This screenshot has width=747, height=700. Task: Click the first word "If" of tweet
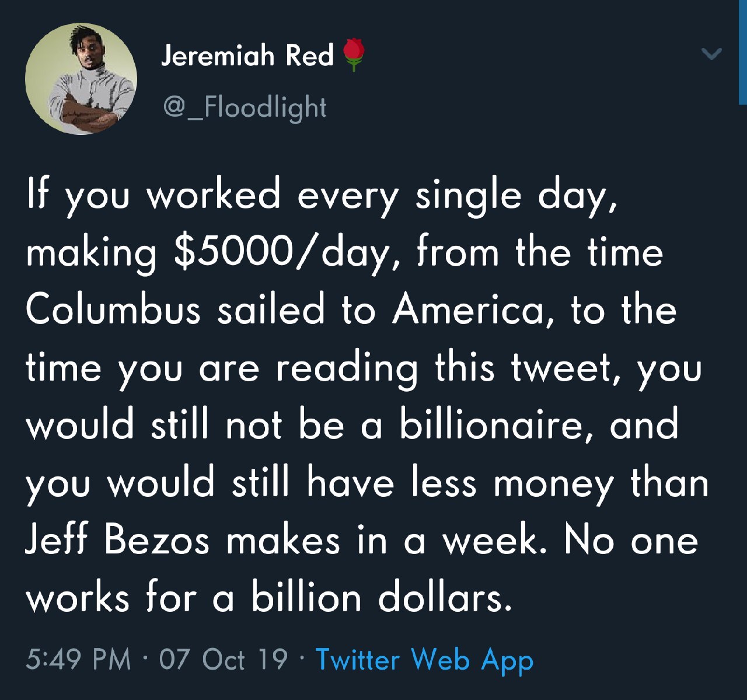pos(36,194)
